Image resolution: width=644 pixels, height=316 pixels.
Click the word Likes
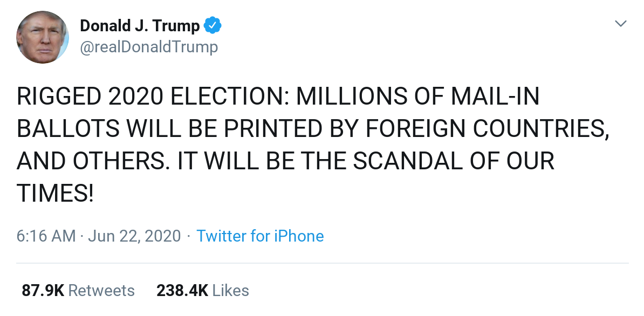click(231, 291)
